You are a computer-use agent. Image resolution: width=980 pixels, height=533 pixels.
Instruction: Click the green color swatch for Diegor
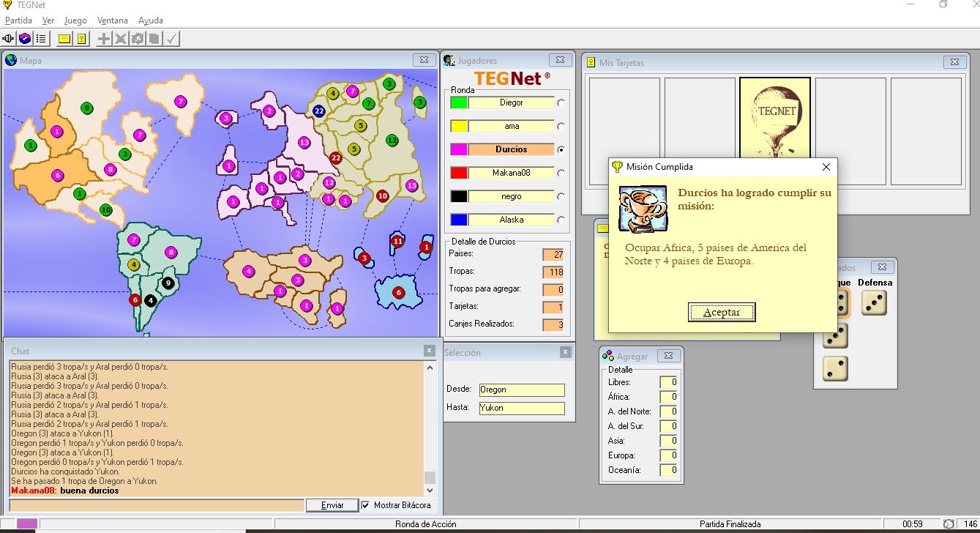(459, 102)
